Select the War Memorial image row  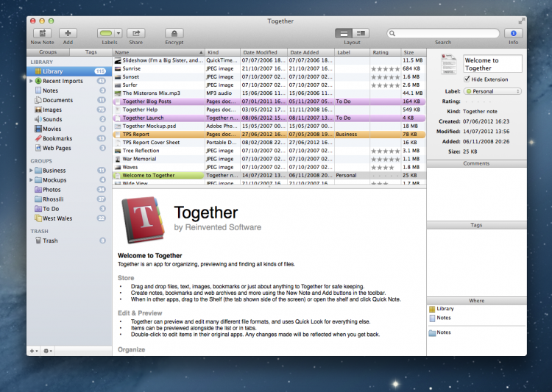[x=269, y=159]
